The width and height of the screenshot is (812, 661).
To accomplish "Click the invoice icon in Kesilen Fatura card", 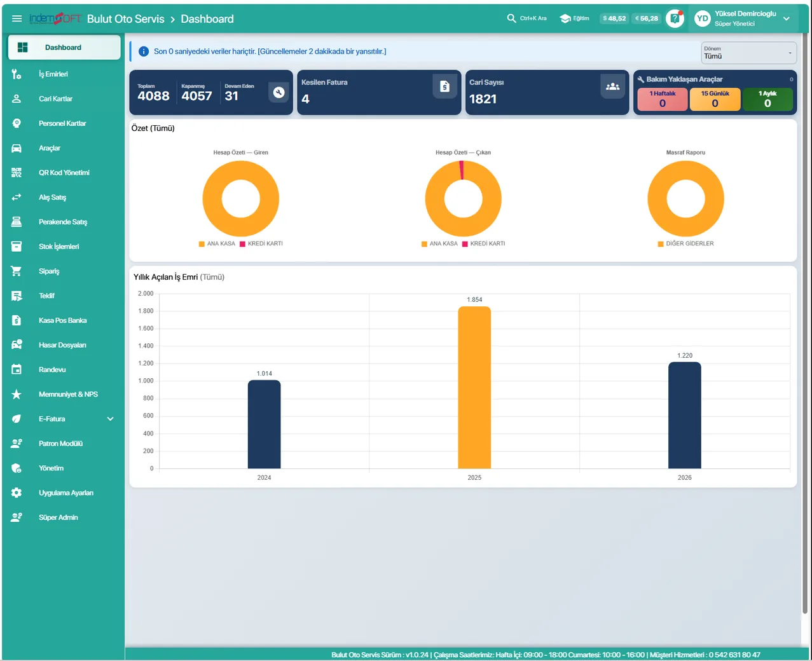I will coord(444,86).
